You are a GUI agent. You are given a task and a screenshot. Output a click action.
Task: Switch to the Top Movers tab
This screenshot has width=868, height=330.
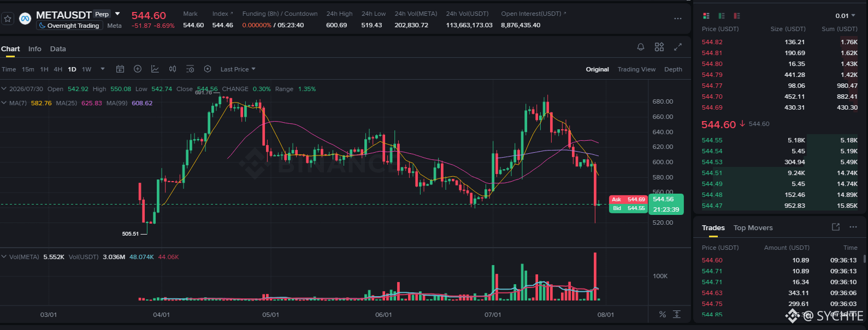click(x=753, y=228)
